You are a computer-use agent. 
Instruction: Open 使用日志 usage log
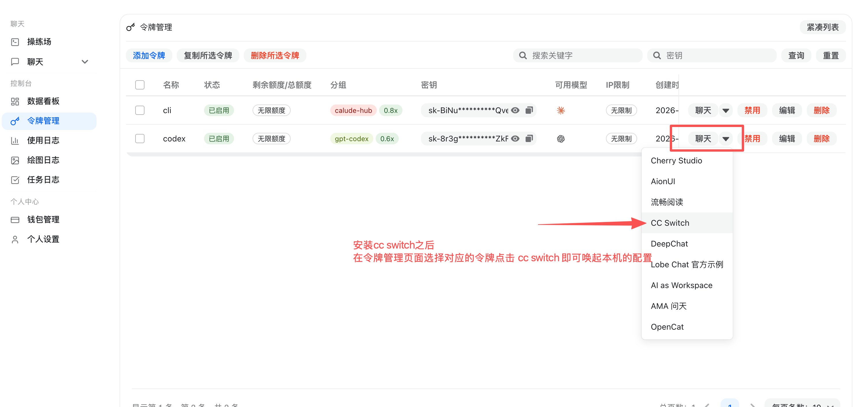[49, 140]
